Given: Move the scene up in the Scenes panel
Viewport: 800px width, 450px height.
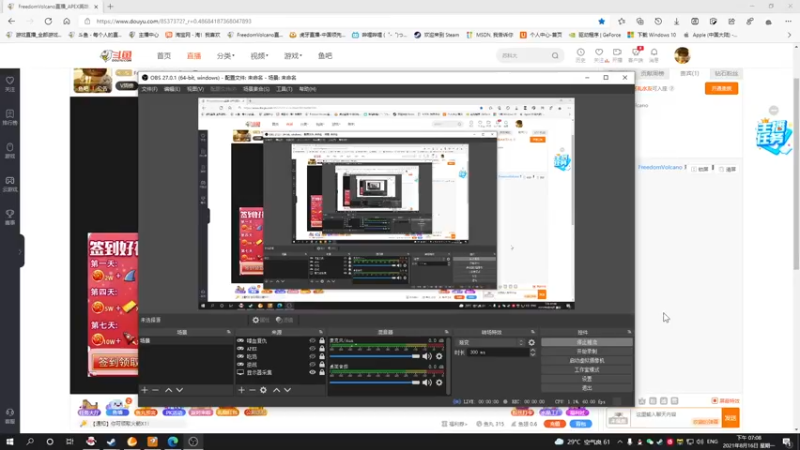Looking at the screenshot, I should pyautogui.click(x=168, y=390).
